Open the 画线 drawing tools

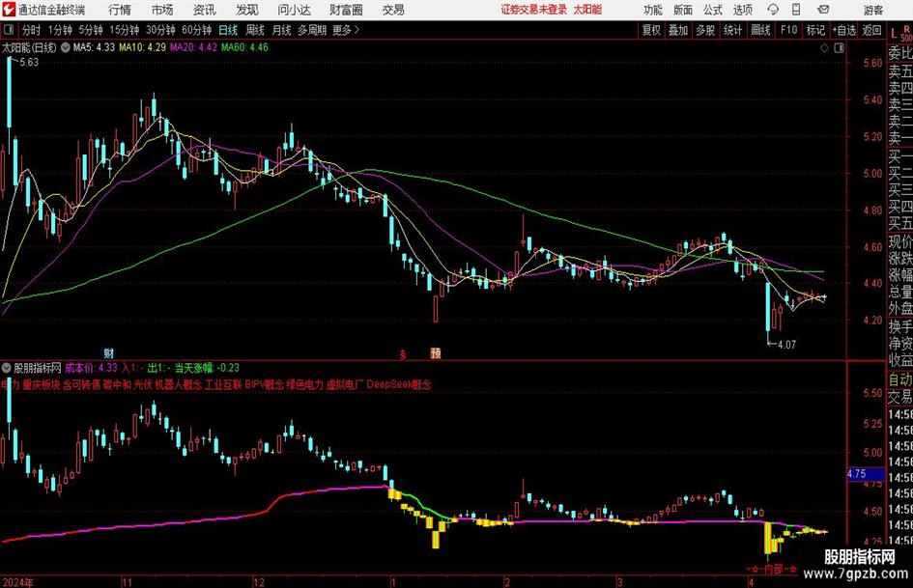tap(761, 30)
